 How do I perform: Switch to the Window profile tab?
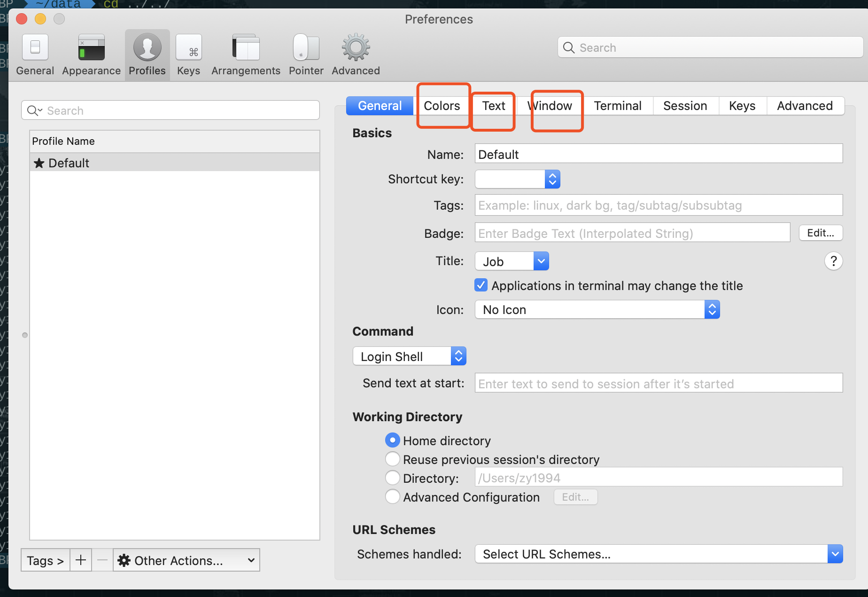click(550, 106)
